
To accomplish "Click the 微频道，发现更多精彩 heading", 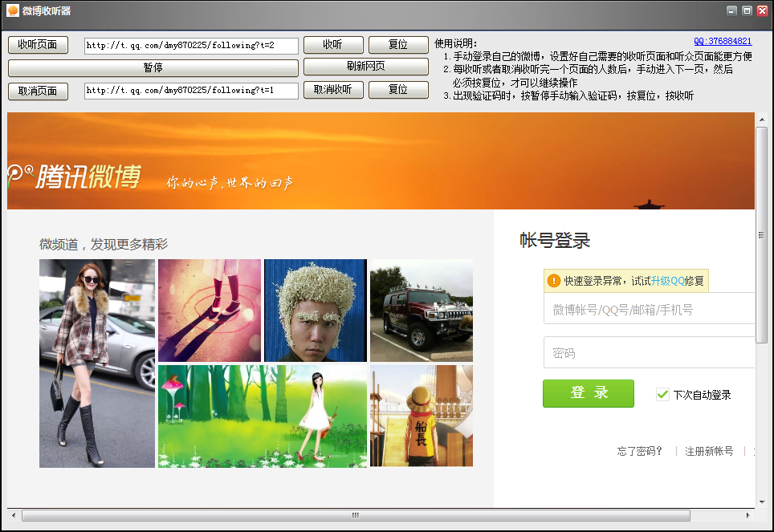I will 104,244.
